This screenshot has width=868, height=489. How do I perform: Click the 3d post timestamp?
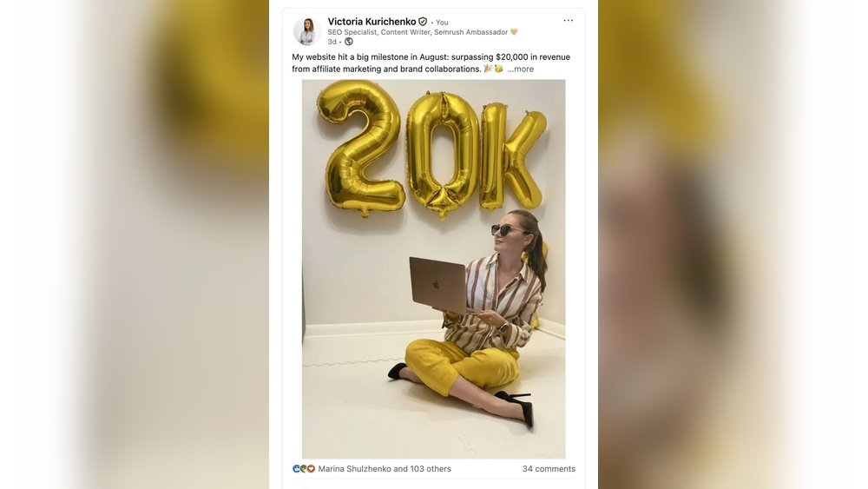point(332,42)
